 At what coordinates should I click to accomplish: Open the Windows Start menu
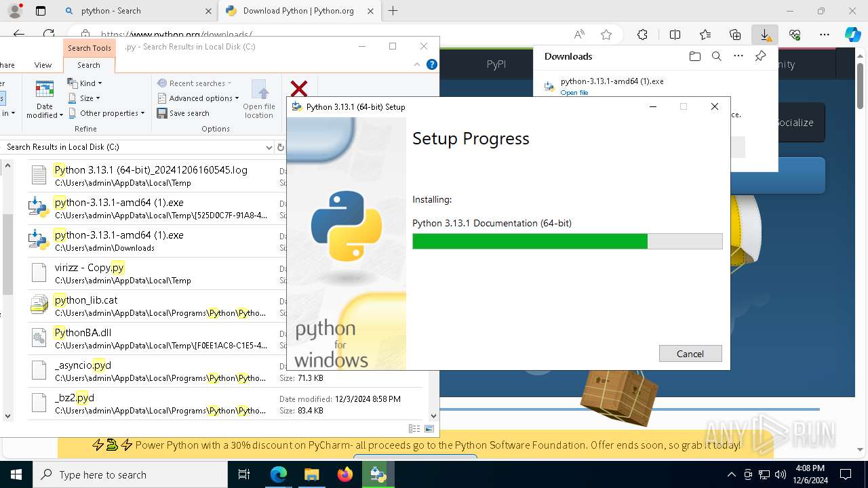point(16,474)
